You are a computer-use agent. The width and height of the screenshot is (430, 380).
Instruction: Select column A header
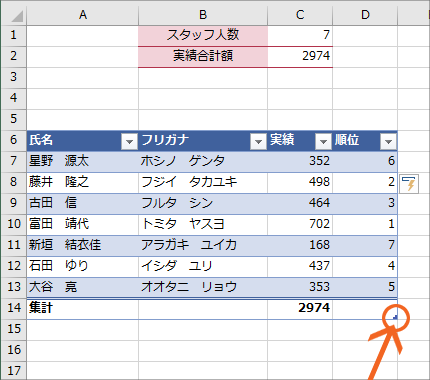tap(83, 15)
